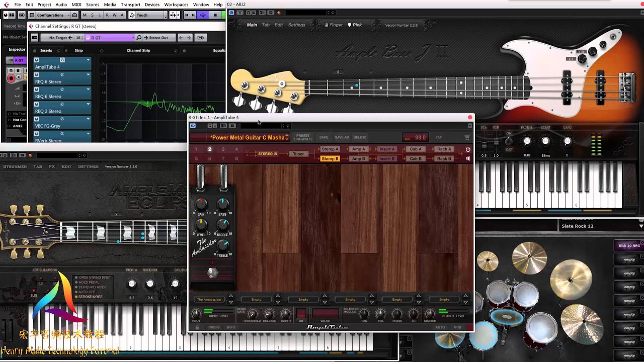Click the AmpliTube chain mute speaker icon
The image size is (644, 362).
coord(468,159)
